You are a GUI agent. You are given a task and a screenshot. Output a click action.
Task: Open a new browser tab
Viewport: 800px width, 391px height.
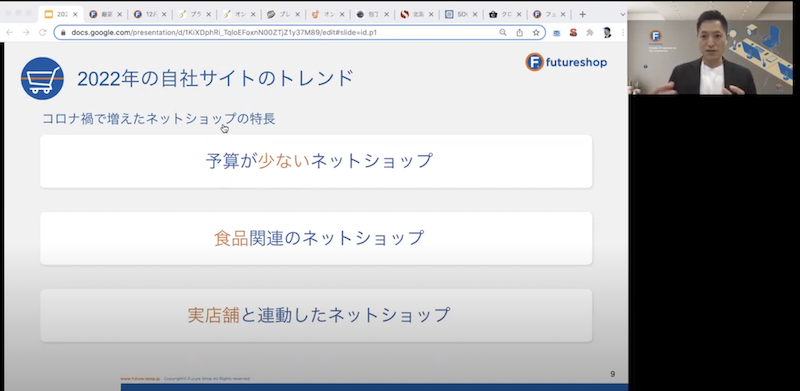[x=583, y=14]
